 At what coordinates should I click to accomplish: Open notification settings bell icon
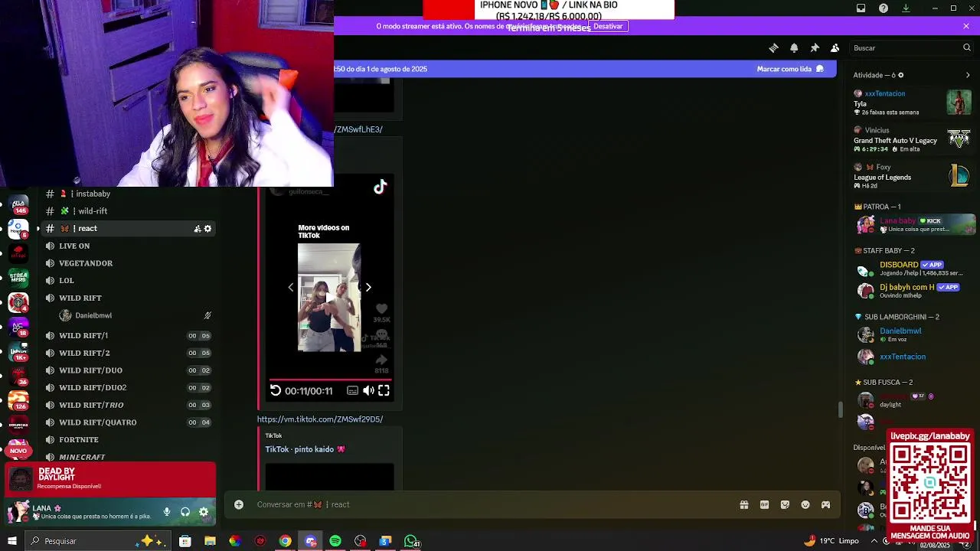point(794,47)
